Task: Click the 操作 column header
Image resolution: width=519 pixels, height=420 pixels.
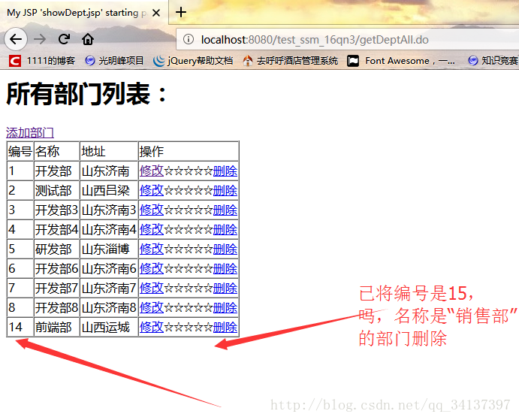Action: pos(189,151)
